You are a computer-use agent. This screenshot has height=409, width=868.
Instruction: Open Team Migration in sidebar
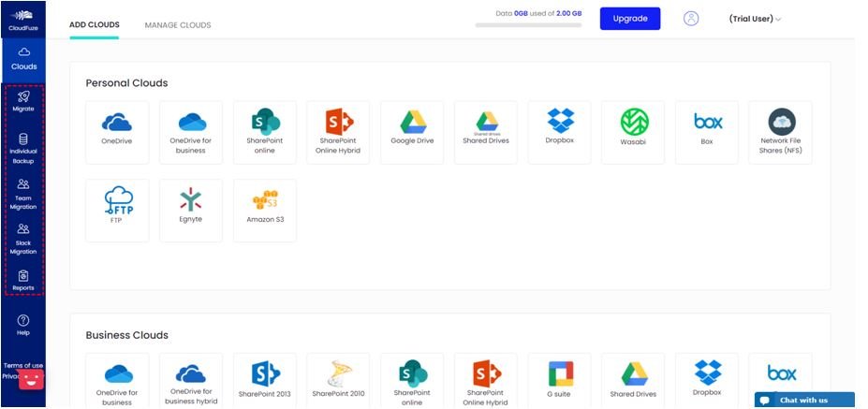click(23, 195)
